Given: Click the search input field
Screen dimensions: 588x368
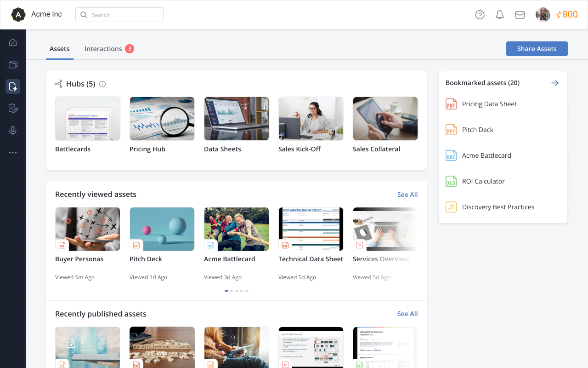Looking at the screenshot, I should pyautogui.click(x=119, y=14).
